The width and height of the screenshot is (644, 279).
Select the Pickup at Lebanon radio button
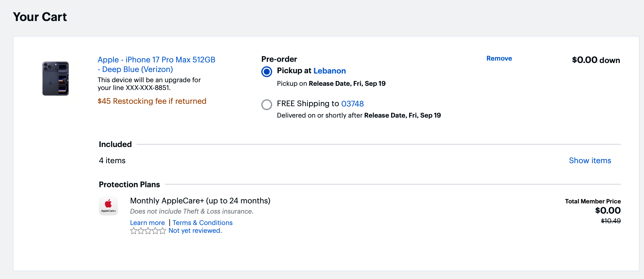[267, 72]
